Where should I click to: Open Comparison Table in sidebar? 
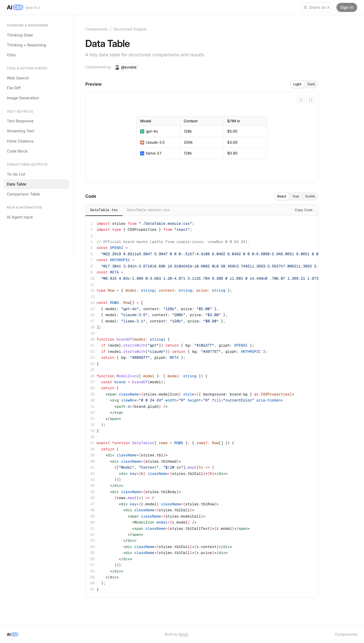click(37, 194)
